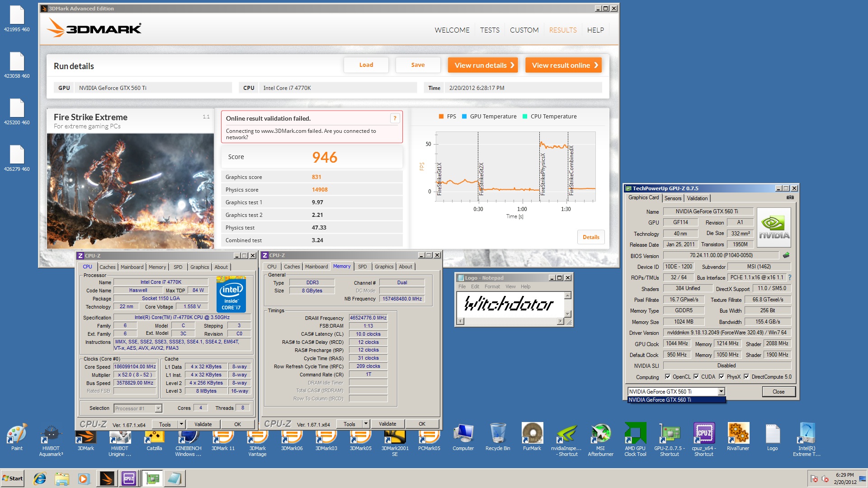Open the TESTS section in 3DMark
The height and width of the screenshot is (488, 868).
pos(490,30)
